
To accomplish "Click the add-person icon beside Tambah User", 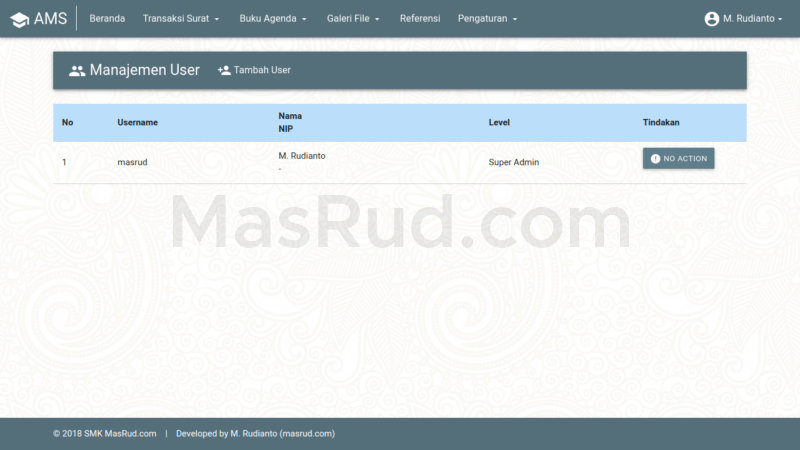I will click(224, 71).
